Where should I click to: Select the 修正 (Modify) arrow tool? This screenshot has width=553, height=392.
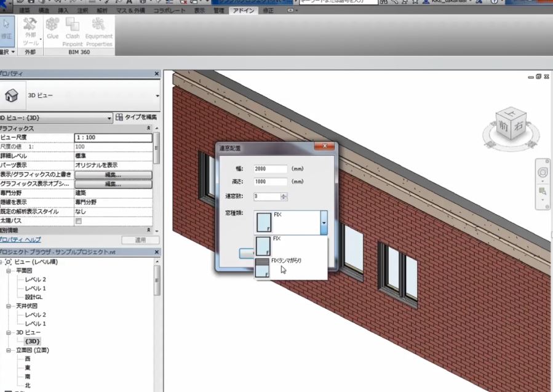(x=7, y=29)
